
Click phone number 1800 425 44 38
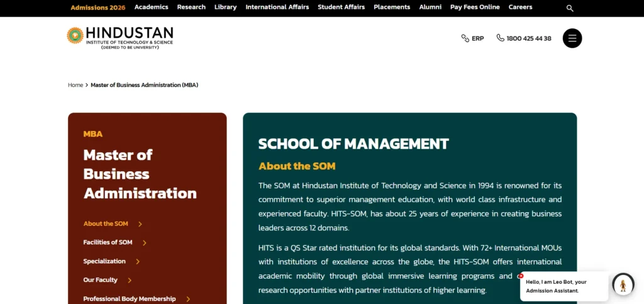pos(529,38)
